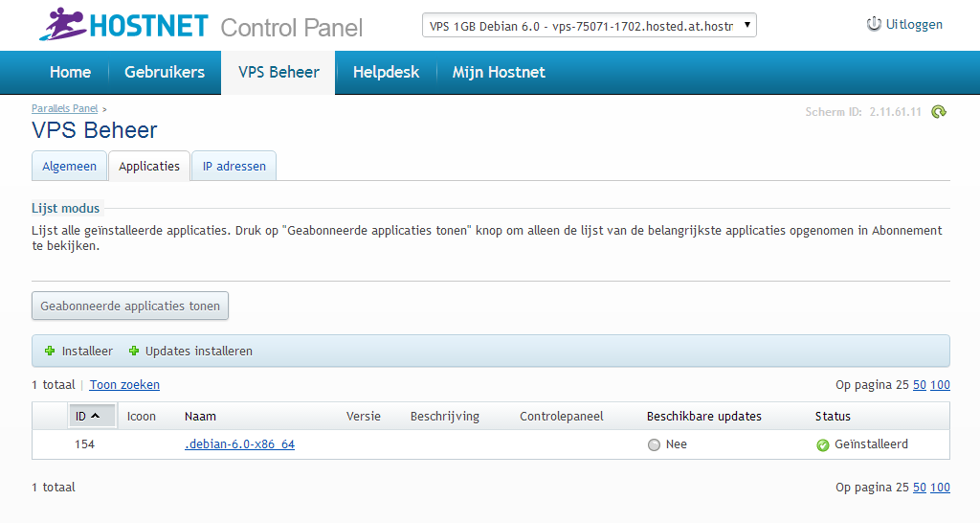Click the power icon next to Uitloggen
This screenshot has width=980, height=523.
873,24
